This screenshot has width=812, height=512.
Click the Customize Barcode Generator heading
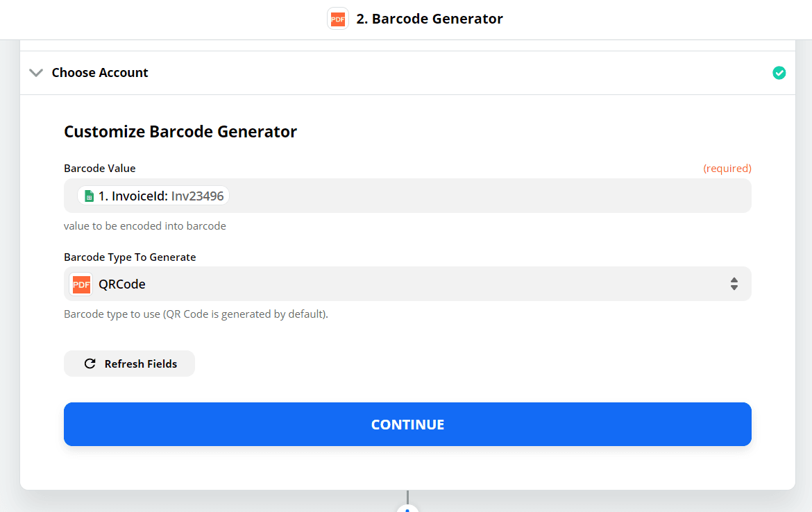tap(180, 132)
